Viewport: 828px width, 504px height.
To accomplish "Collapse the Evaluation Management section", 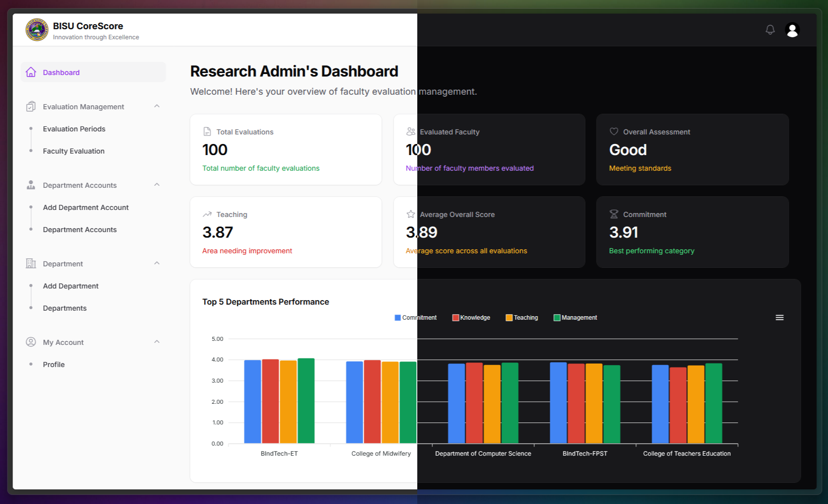I will pos(157,106).
